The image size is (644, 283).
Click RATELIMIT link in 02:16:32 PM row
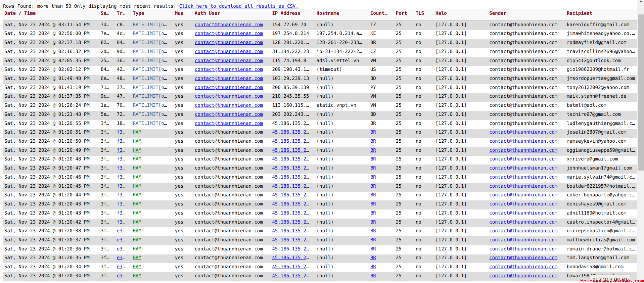150,52
